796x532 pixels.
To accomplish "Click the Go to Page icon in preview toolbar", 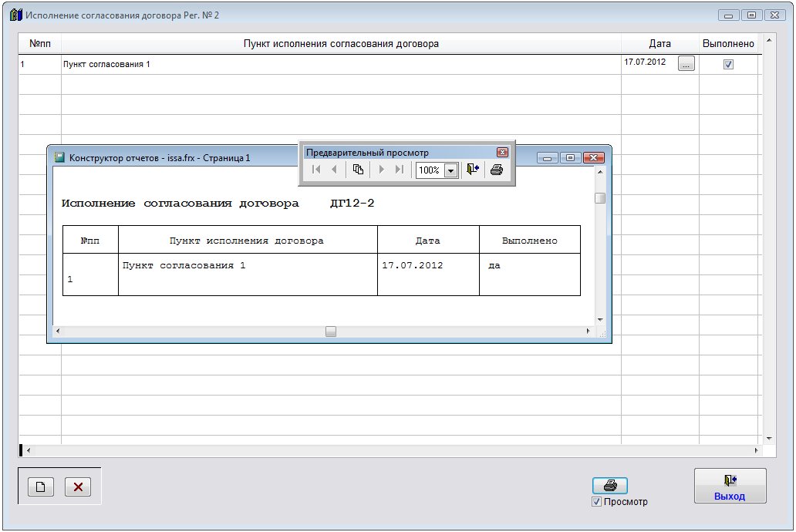I will (x=358, y=170).
